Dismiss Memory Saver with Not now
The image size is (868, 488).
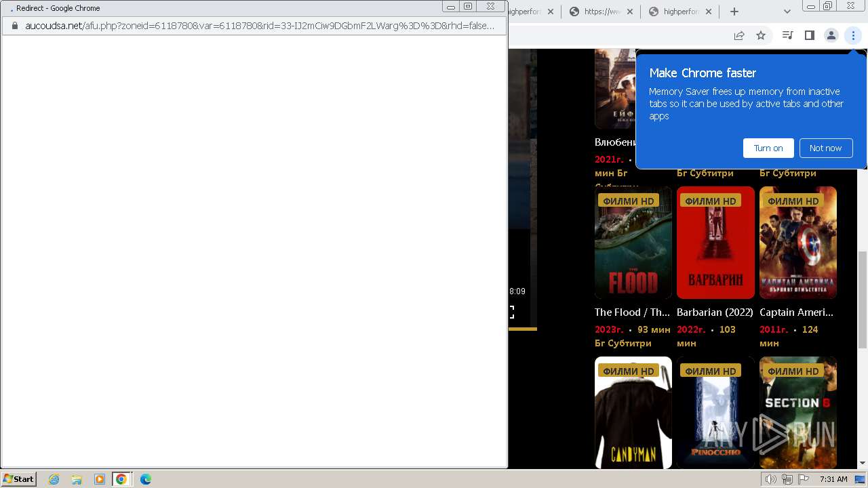click(x=825, y=148)
